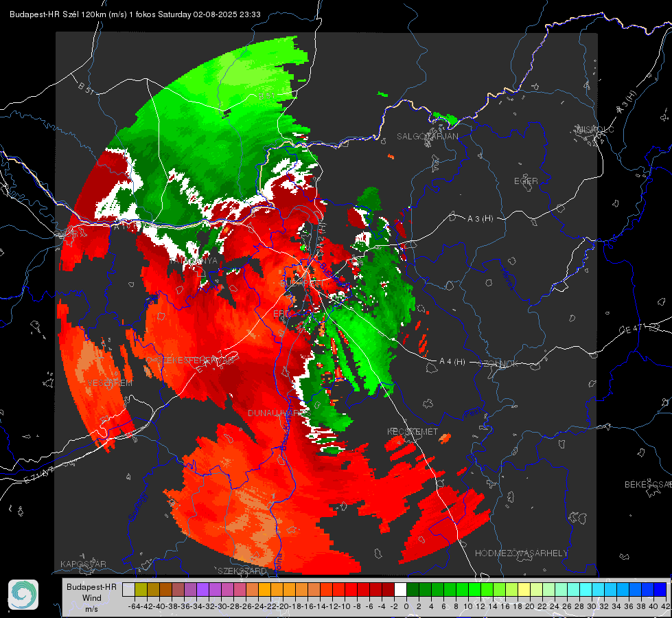Click the ERD town label
Viewport: 672px width, 618px height.
281,314
